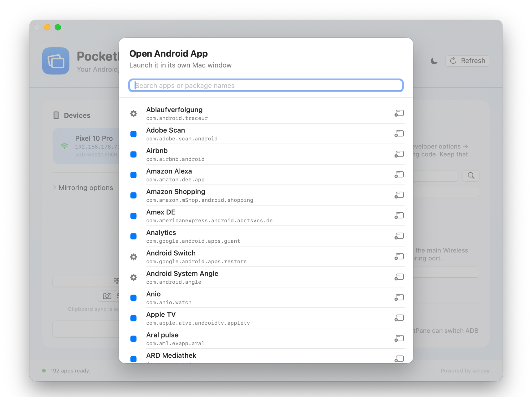Click launch-window icon for Android Switch
This screenshot has width=532, height=420.
399,257
